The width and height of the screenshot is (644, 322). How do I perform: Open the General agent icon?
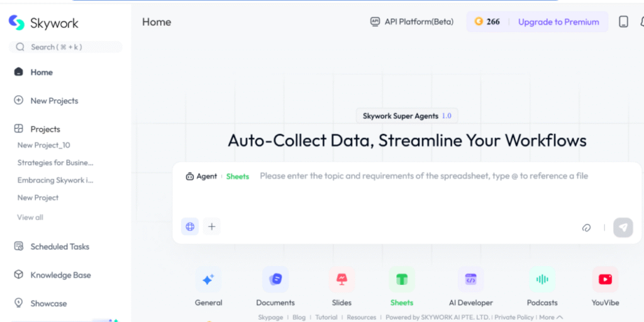tap(208, 280)
